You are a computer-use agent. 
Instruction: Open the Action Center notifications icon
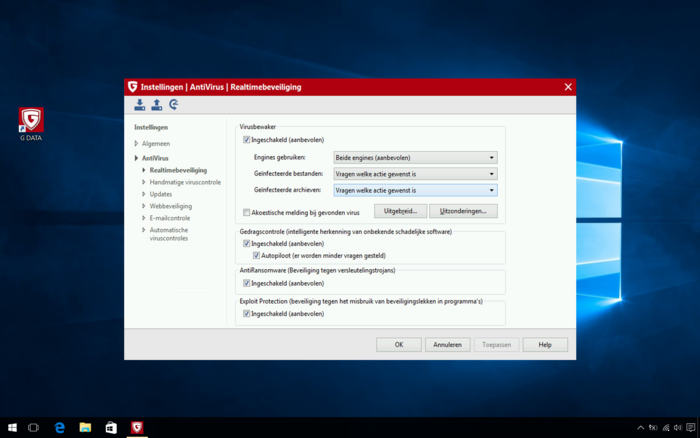click(x=691, y=428)
